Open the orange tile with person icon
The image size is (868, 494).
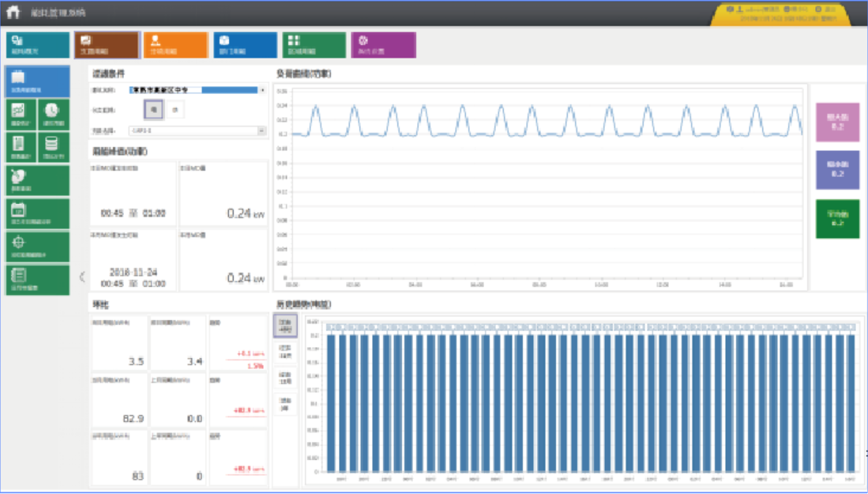[x=175, y=45]
